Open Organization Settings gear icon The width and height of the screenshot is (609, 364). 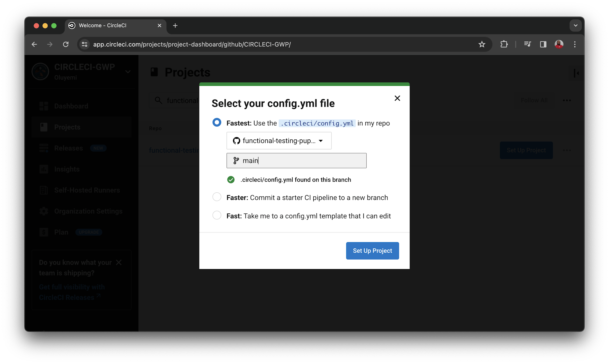pos(44,211)
